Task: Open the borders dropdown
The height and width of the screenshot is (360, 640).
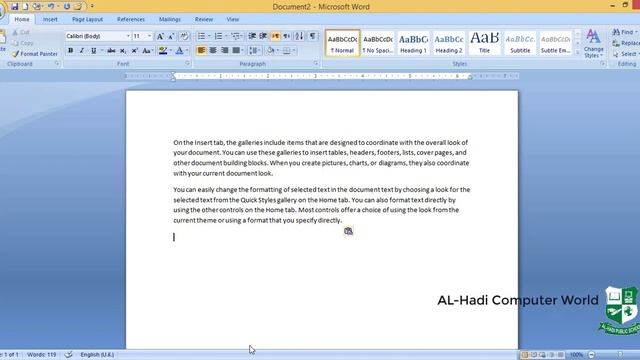Action: click(294, 51)
